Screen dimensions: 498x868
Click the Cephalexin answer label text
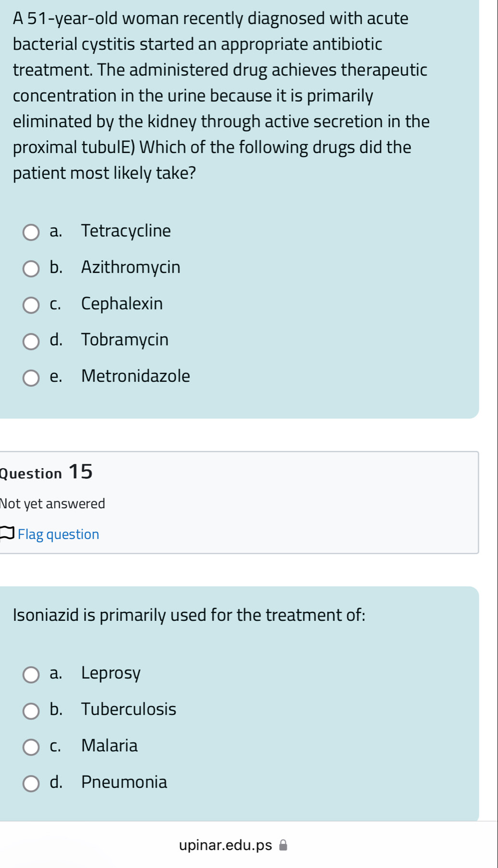click(x=122, y=303)
